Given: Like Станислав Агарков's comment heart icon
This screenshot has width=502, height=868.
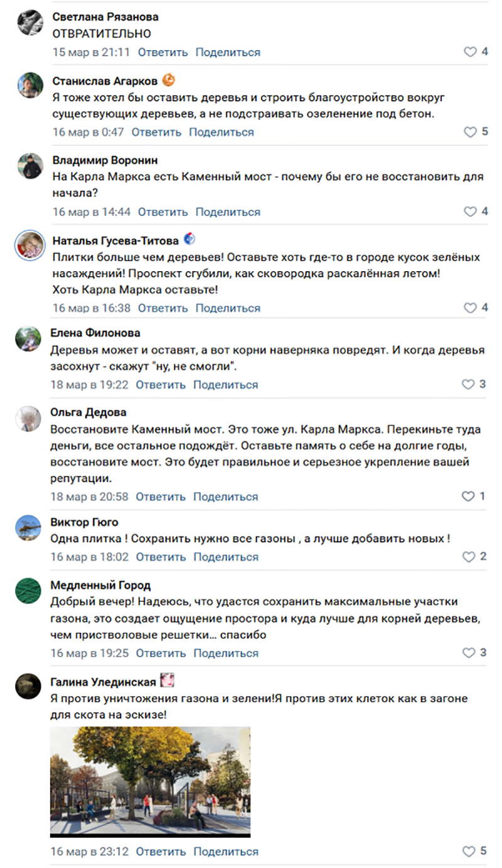Looking at the screenshot, I should (470, 132).
